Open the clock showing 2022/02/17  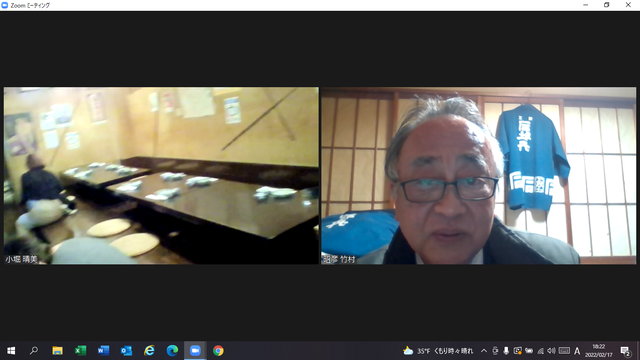599,351
